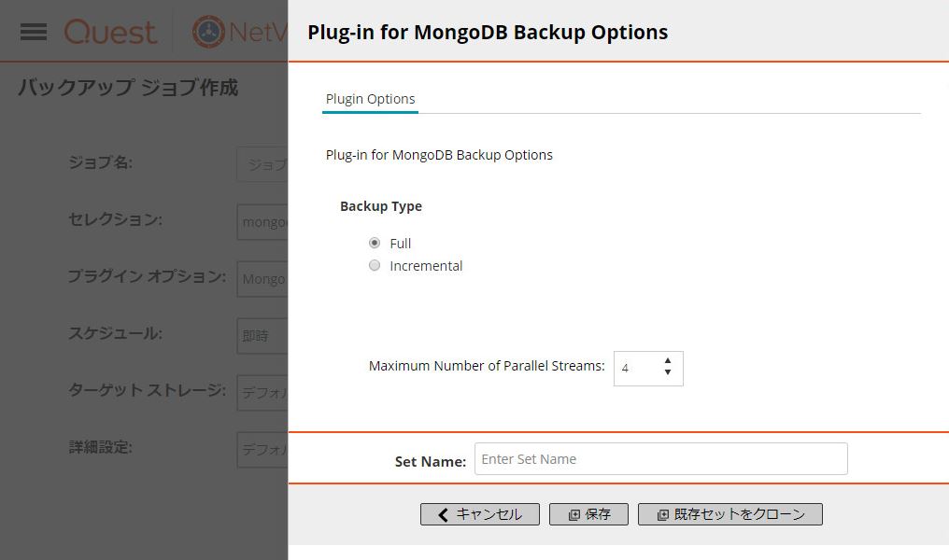
Task: Click the Quest logo
Action: click(110, 32)
